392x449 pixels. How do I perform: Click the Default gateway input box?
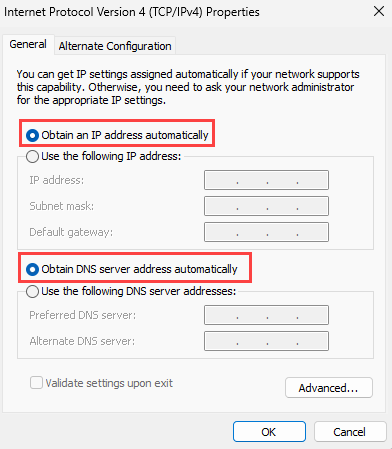(x=266, y=232)
